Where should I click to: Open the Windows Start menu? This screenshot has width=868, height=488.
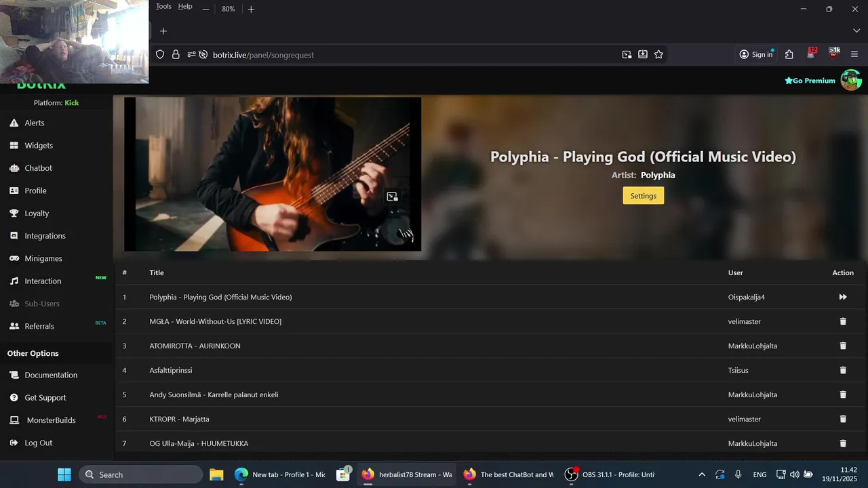point(64,474)
